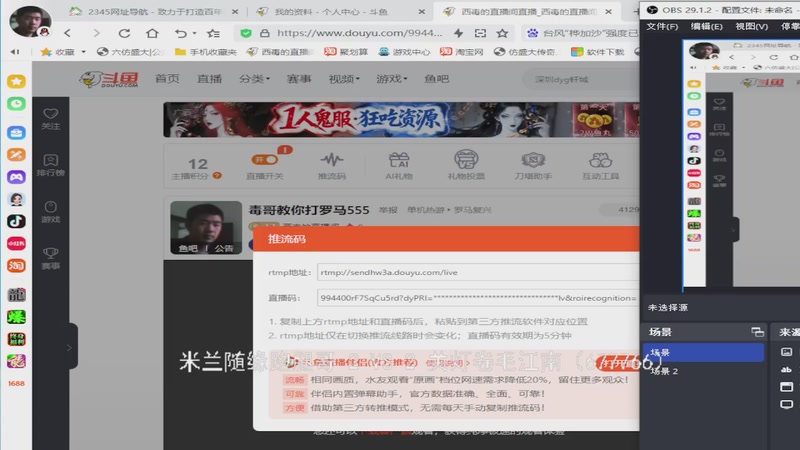Switch to the 2345网址导航 tab
800x450 pixels.
click(x=154, y=11)
